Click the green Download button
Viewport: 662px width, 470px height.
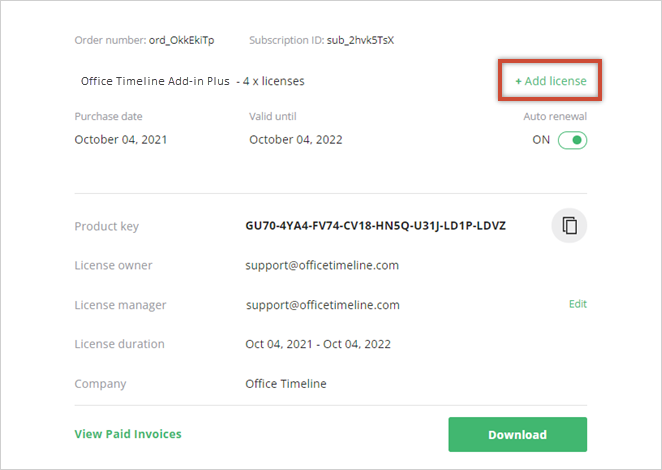coord(518,435)
